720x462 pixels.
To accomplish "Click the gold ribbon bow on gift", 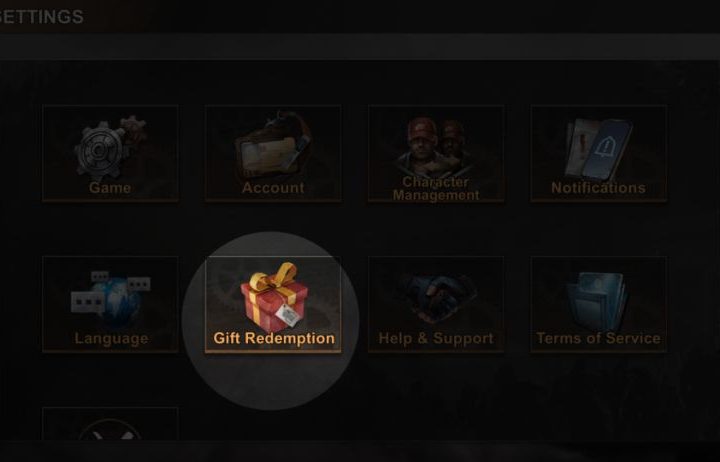I will coord(274,276).
